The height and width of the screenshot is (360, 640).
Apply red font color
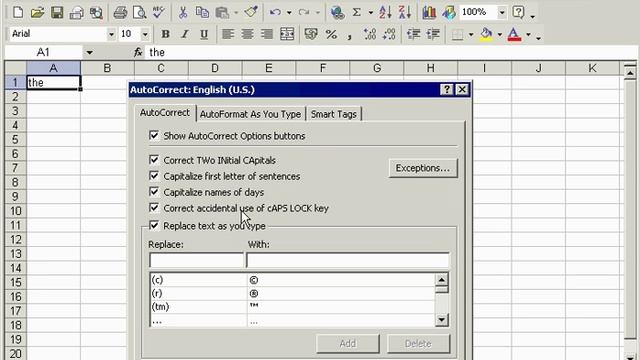(x=514, y=34)
